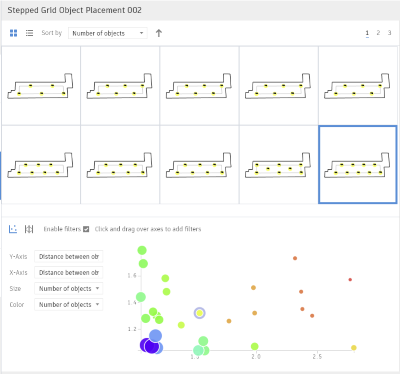This screenshot has height=374, width=400.
Task: Go to results page 3
Action: coord(389,33)
